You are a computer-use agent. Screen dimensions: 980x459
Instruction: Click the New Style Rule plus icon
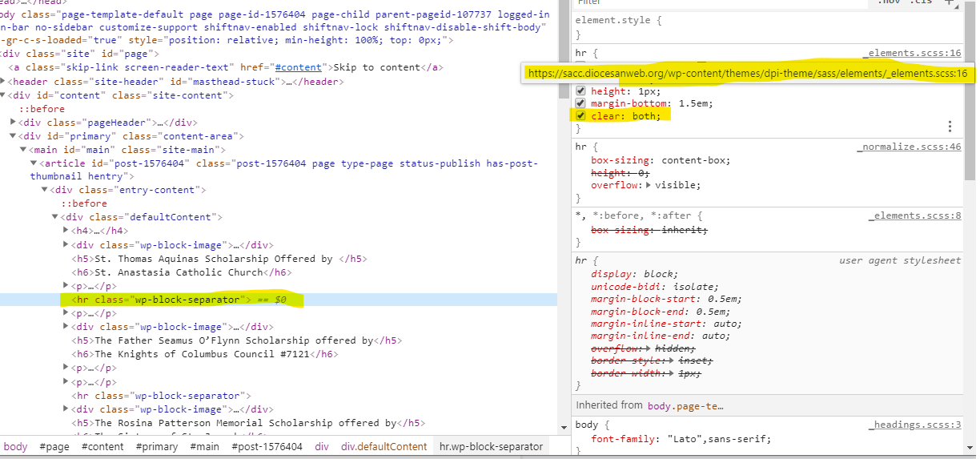point(950,3)
